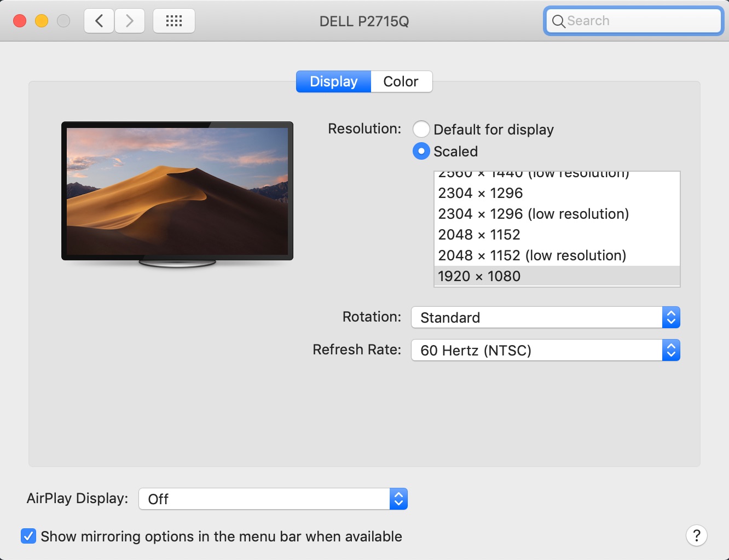Screen dimensions: 729x560
Task: Click the help question mark button
Action: tap(696, 535)
